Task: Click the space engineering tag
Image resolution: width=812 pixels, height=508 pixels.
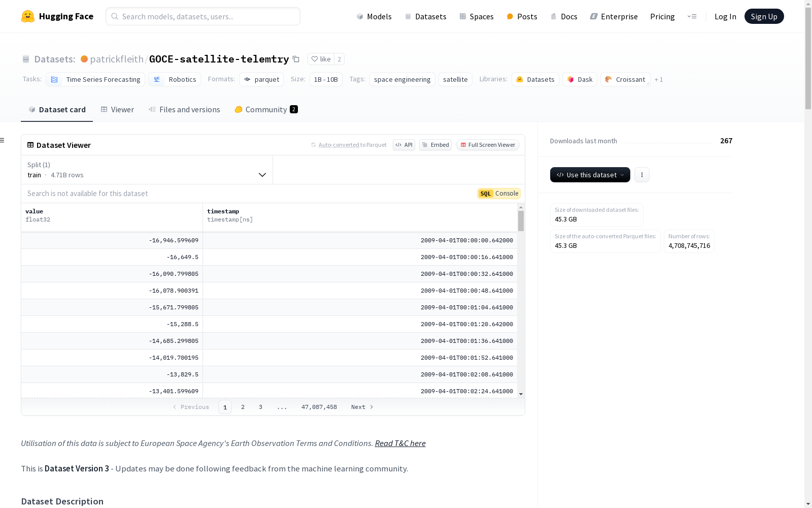Action: click(402, 79)
